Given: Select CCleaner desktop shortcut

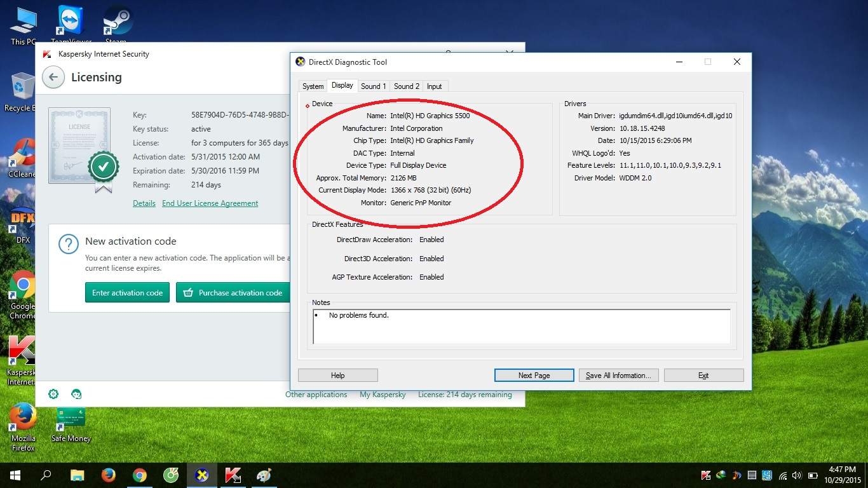Looking at the screenshot, I should tap(22, 158).
